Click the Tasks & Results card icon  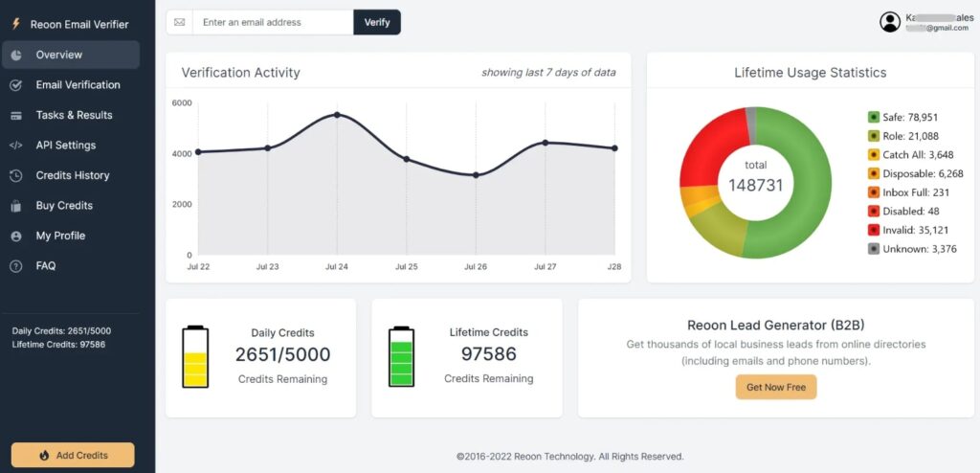(16, 116)
